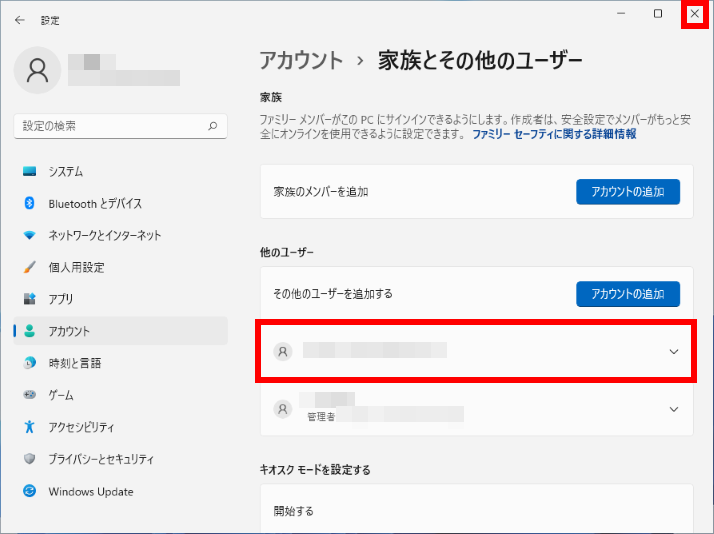This screenshot has width=714, height=534.
Task: Open ネットワークとインターネット settings
Action: click(121, 235)
